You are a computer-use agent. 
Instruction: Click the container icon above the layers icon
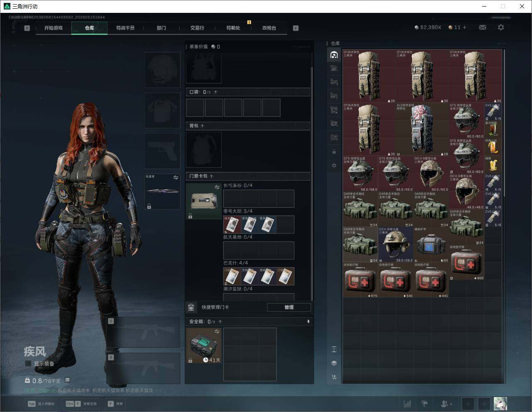coord(334,349)
